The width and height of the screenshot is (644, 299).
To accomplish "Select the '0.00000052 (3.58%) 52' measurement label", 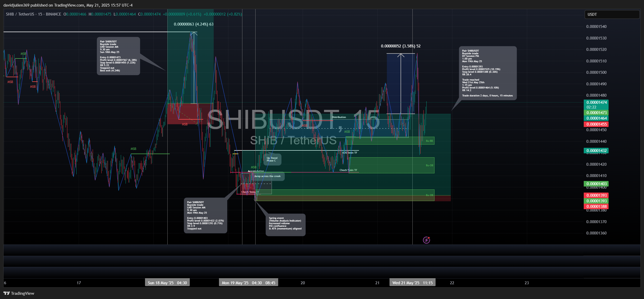I will tap(401, 46).
